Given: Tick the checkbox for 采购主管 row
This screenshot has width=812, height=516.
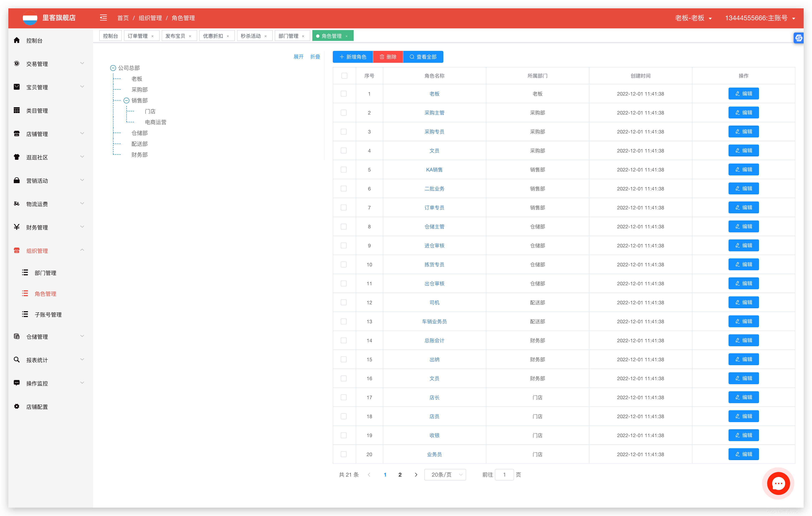Looking at the screenshot, I should [343, 113].
